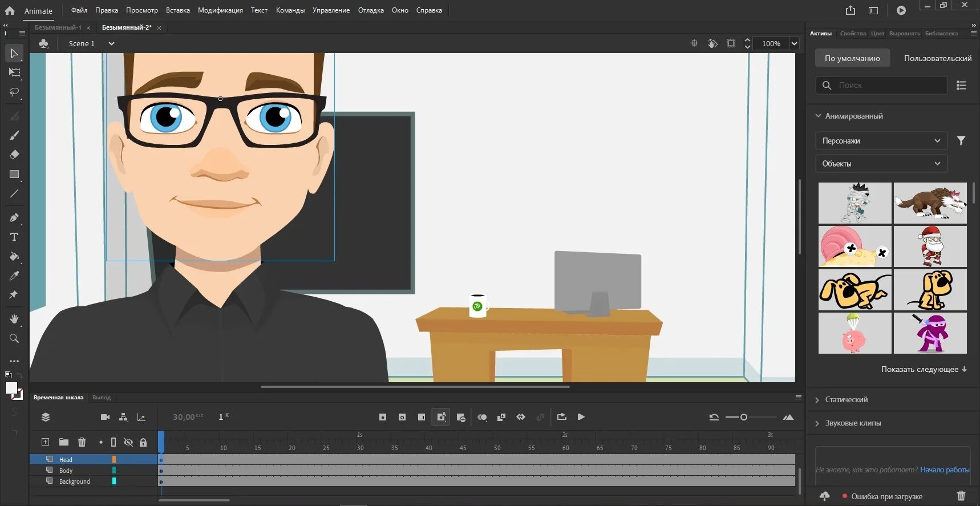Open the Модификация menu

(x=220, y=10)
